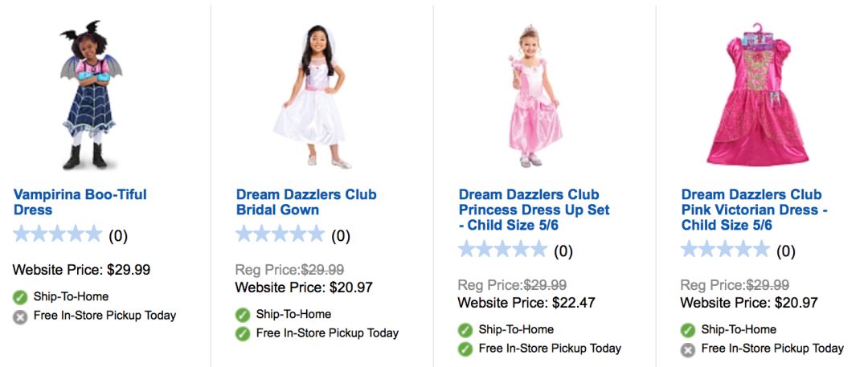
Task: Click the gray X pickup icon under Vampirina dress
Action: tap(20, 316)
